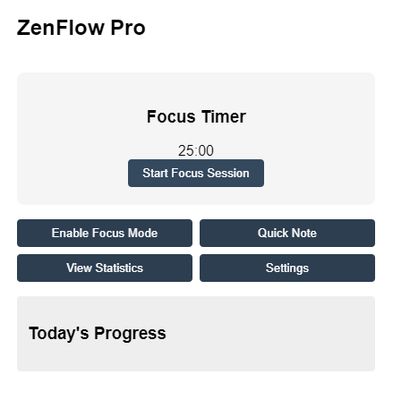Click the ZenFlow Pro title

81,28
